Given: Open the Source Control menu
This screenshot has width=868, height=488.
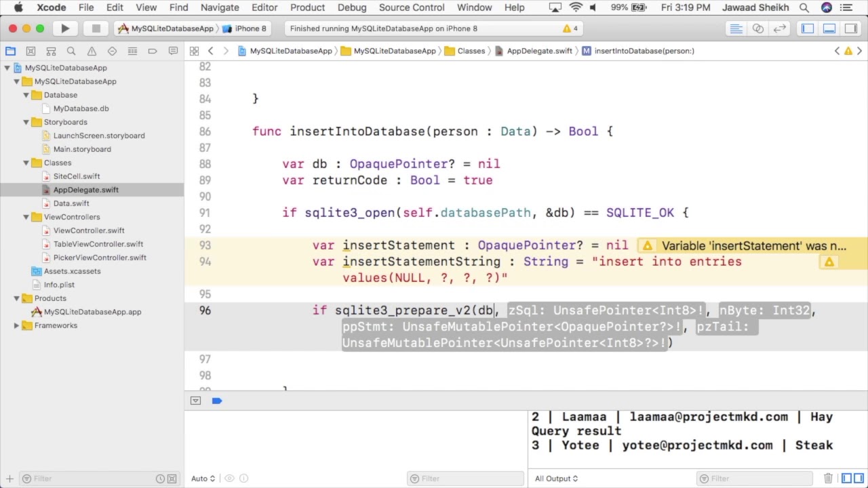Looking at the screenshot, I should [412, 7].
